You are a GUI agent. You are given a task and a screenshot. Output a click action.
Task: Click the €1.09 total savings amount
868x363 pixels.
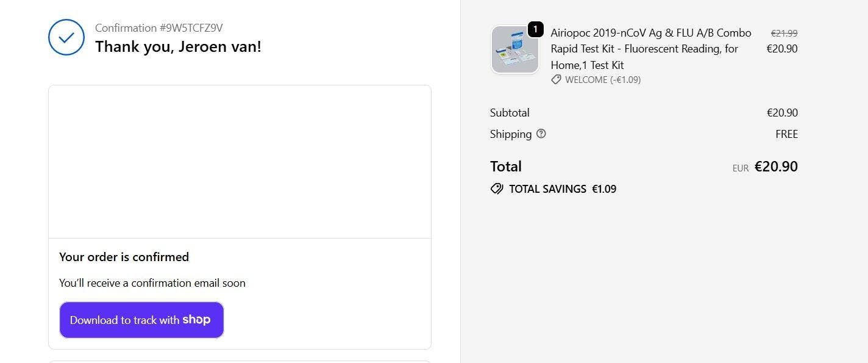604,189
